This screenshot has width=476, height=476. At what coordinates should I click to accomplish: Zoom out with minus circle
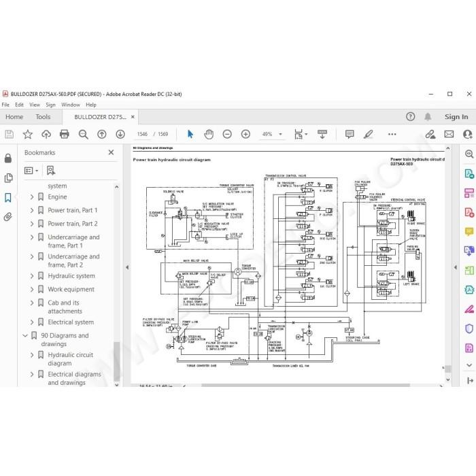[x=227, y=134]
